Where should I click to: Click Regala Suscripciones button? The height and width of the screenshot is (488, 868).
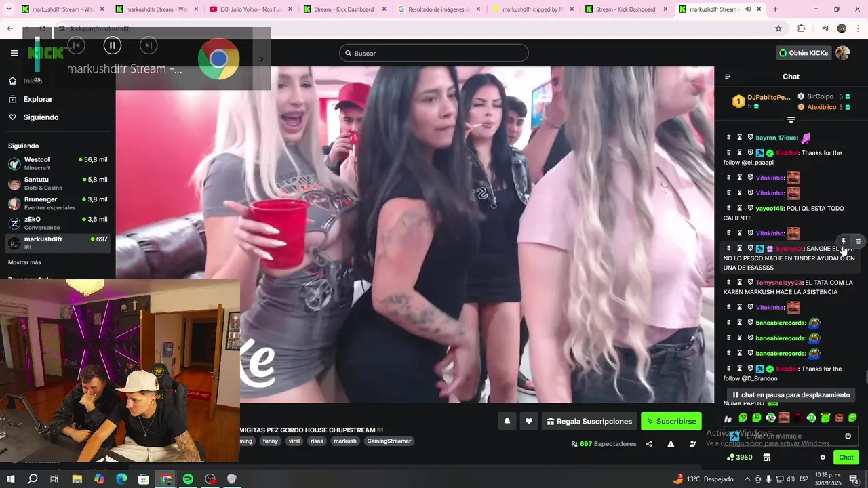point(589,422)
